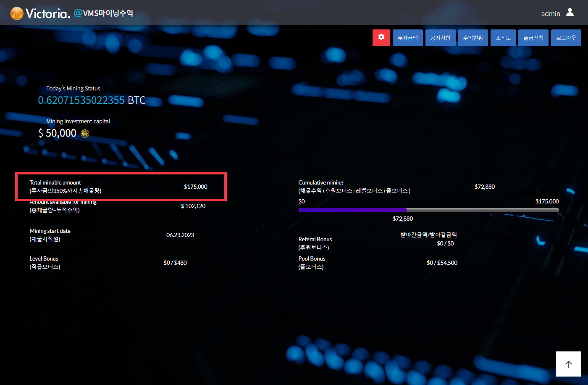Click the Bitcoin logo icon in header
Image resolution: width=588 pixels, height=385 pixels.
point(17,13)
